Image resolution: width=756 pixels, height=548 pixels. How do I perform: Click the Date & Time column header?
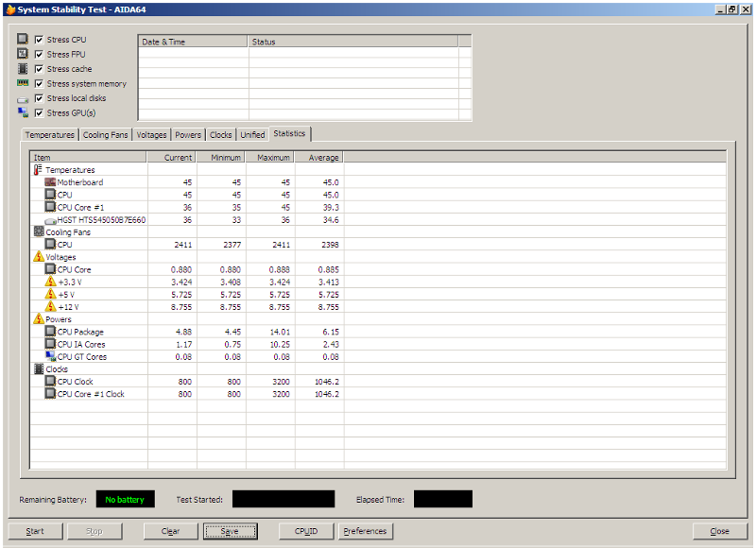[x=193, y=42]
